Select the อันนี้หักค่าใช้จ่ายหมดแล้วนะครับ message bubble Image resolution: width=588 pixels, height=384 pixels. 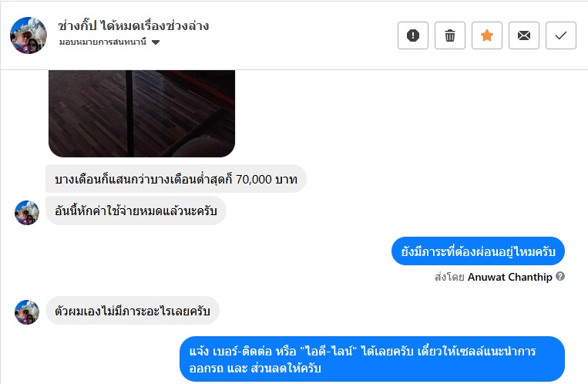point(136,211)
